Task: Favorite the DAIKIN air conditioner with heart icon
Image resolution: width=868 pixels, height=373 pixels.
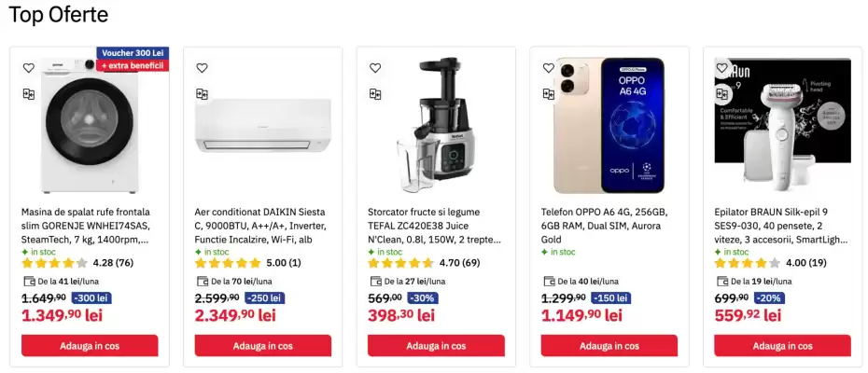Action: click(202, 68)
